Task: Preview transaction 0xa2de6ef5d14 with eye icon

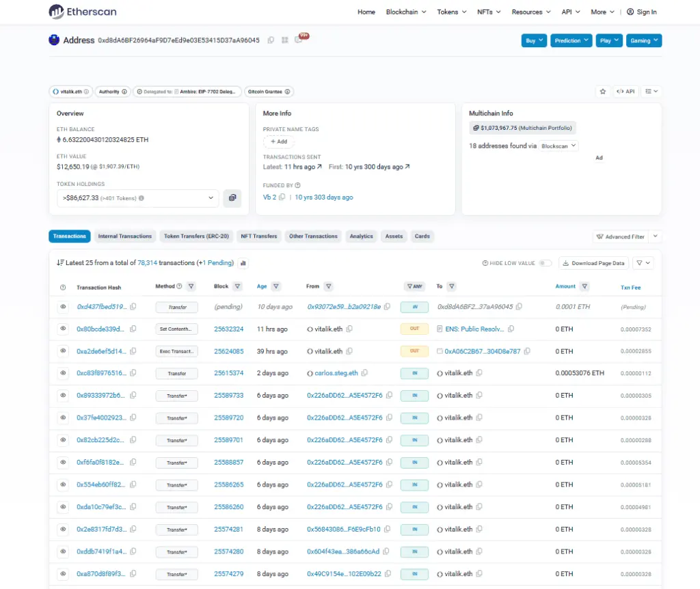Action: point(63,351)
